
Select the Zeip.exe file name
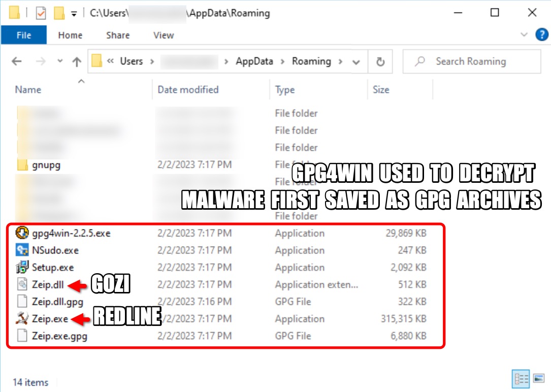[50, 319]
